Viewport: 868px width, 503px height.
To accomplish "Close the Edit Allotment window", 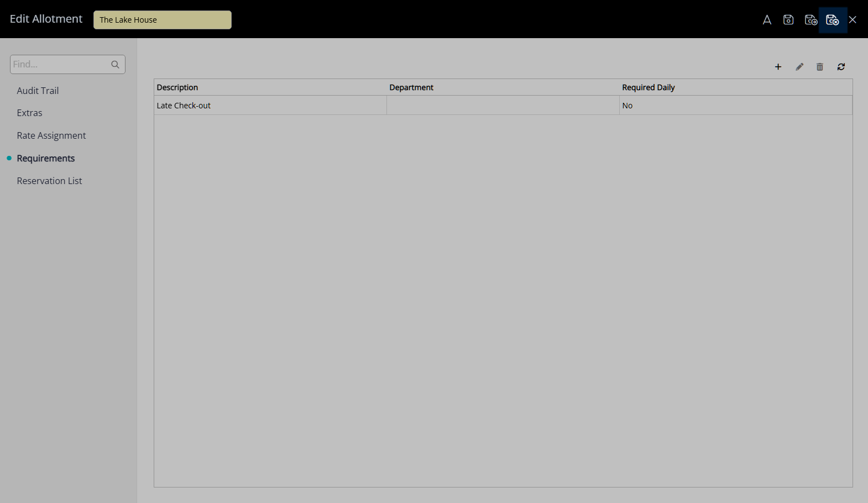I will click(853, 20).
